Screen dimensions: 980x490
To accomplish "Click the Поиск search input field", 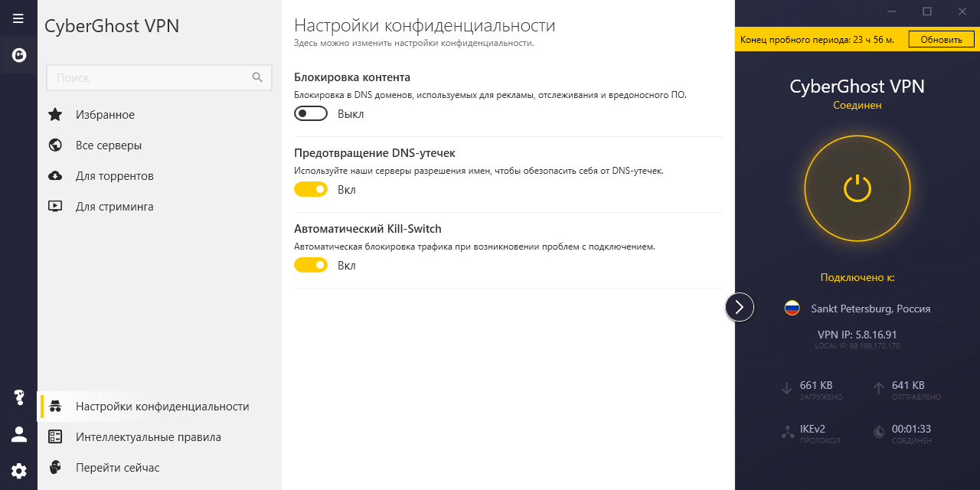I will click(x=149, y=77).
